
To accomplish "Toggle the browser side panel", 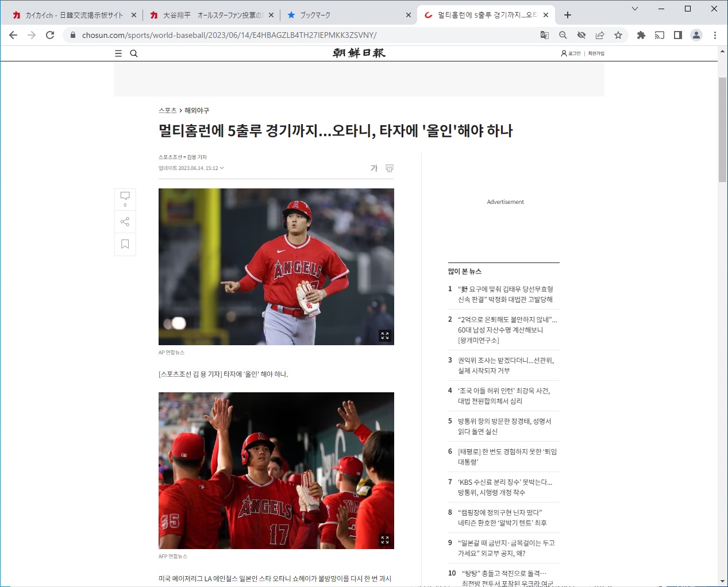I will tap(678, 35).
